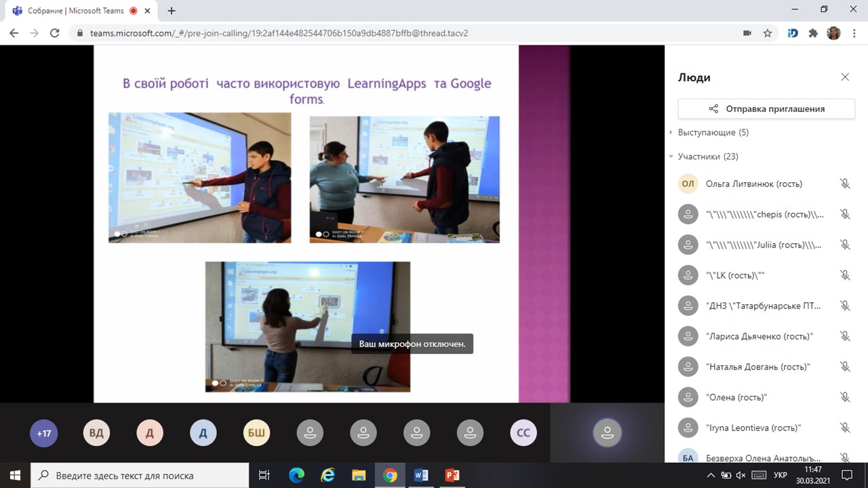The height and width of the screenshot is (488, 868).
Task: Open Word from the taskbar
Action: (x=420, y=475)
